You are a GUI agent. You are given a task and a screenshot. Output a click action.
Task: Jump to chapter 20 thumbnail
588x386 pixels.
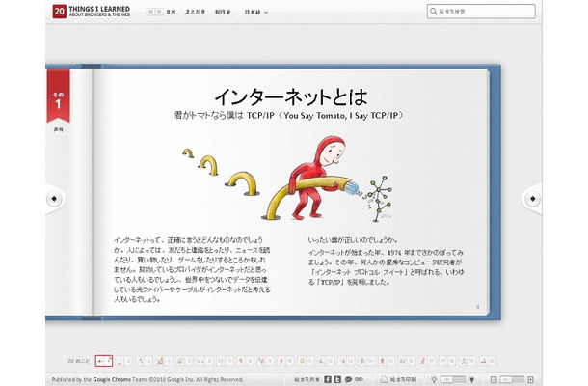[x=488, y=361]
